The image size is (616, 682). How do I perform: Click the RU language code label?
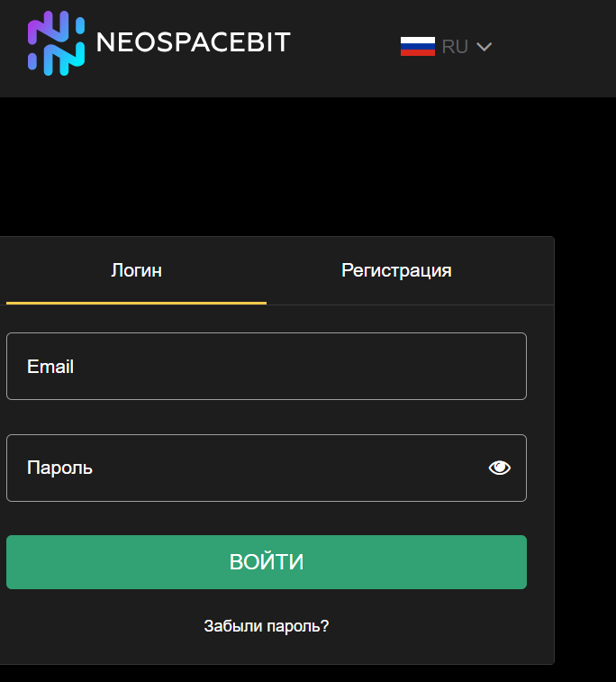point(455,47)
